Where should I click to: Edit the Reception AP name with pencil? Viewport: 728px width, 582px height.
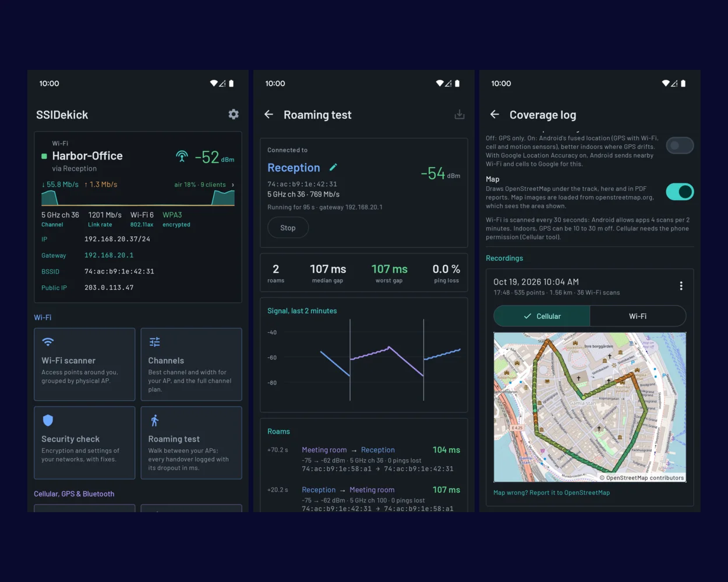point(333,167)
